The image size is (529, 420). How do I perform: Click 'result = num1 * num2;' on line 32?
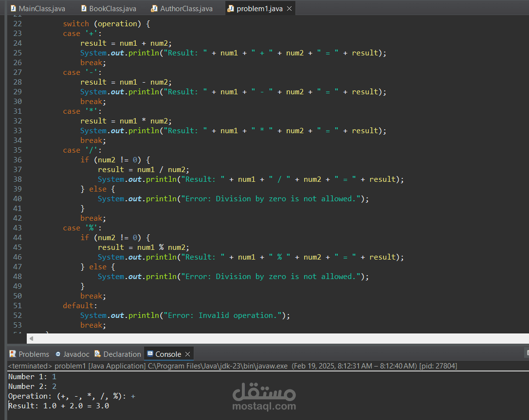click(126, 121)
